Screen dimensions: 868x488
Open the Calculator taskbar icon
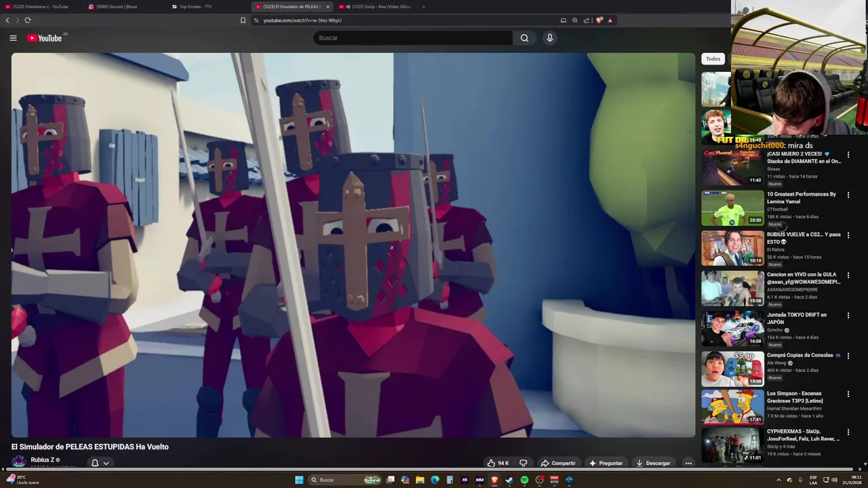click(450, 480)
